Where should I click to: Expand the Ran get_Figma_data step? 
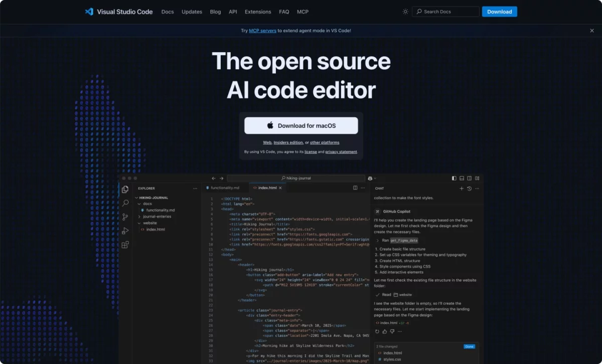tap(377, 241)
